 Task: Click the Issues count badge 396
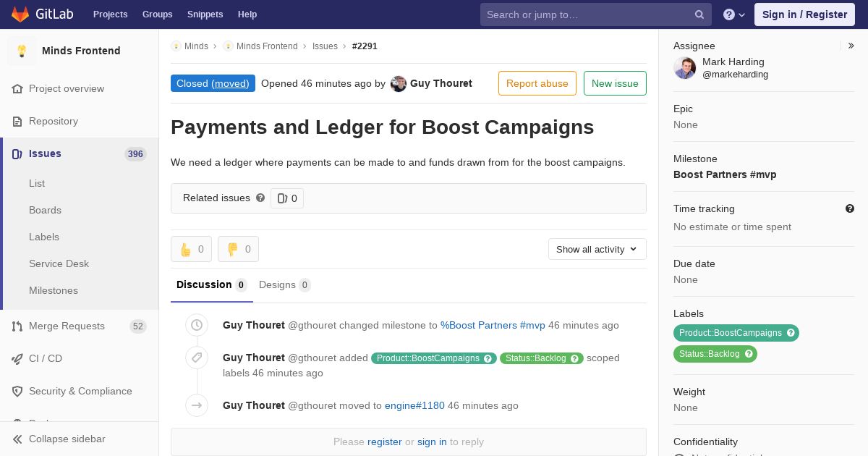point(135,153)
